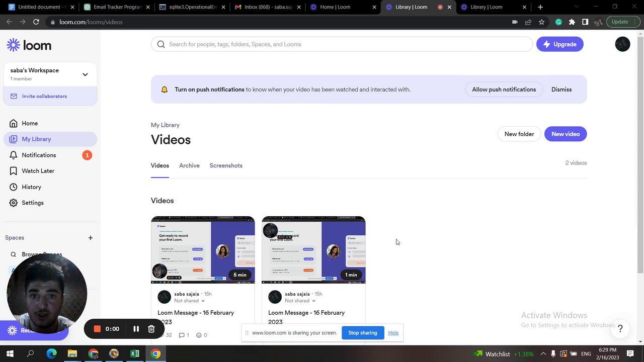Image resolution: width=644 pixels, height=362 pixels.
Task: Delete the recording with trash icon
Action: [151, 329]
